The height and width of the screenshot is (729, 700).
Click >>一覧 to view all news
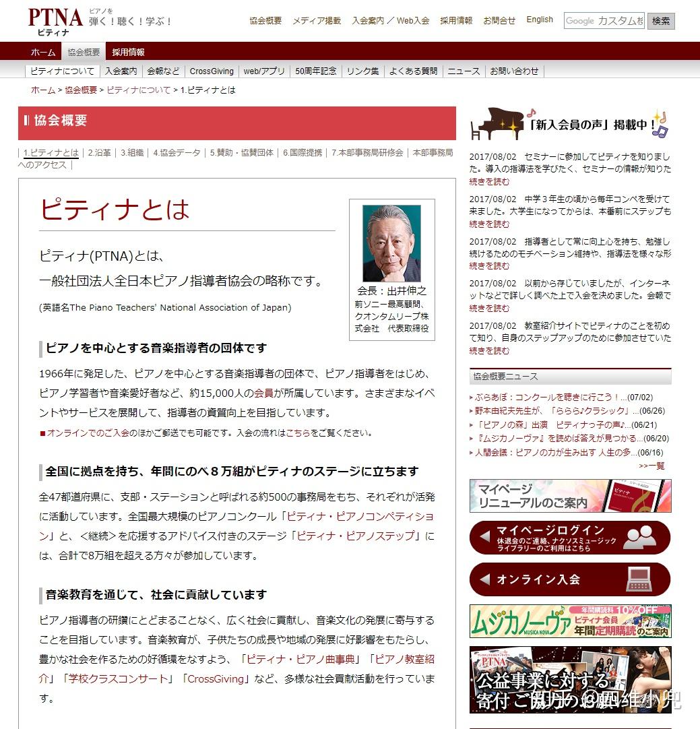(651, 466)
